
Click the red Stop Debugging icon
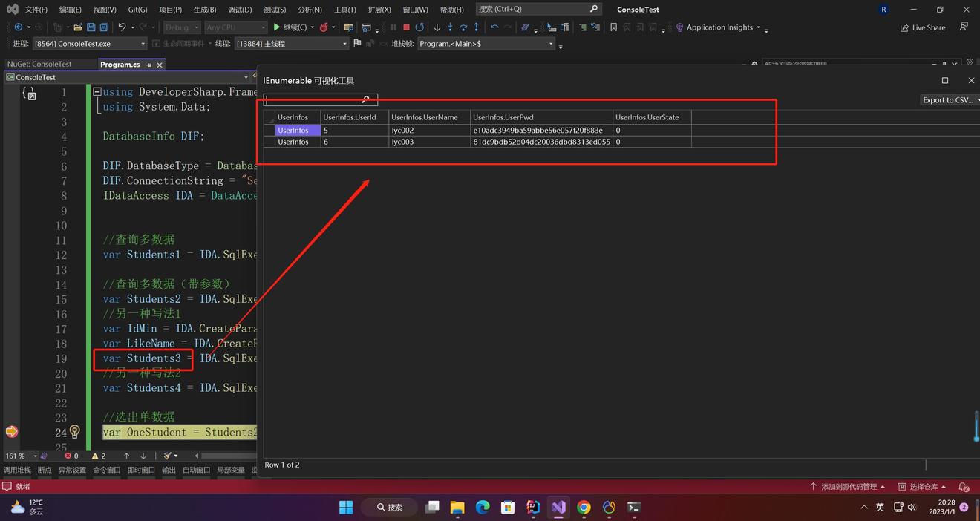point(406,27)
